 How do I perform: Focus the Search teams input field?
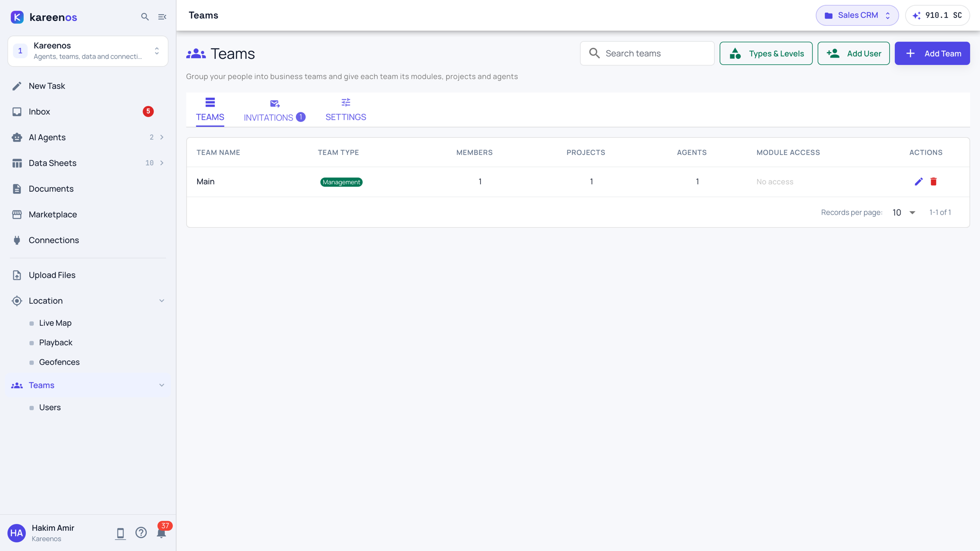pyautogui.click(x=647, y=54)
